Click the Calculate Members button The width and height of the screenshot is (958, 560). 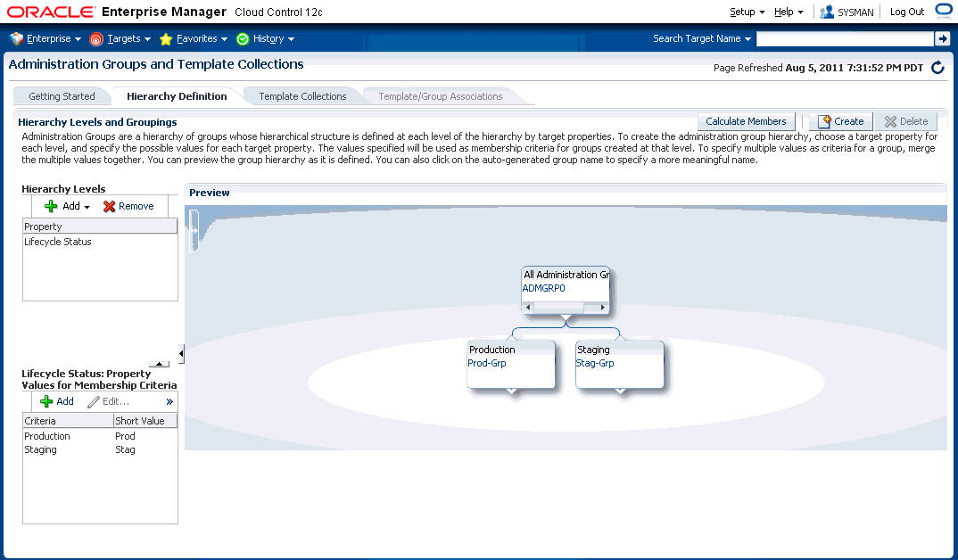tap(746, 121)
